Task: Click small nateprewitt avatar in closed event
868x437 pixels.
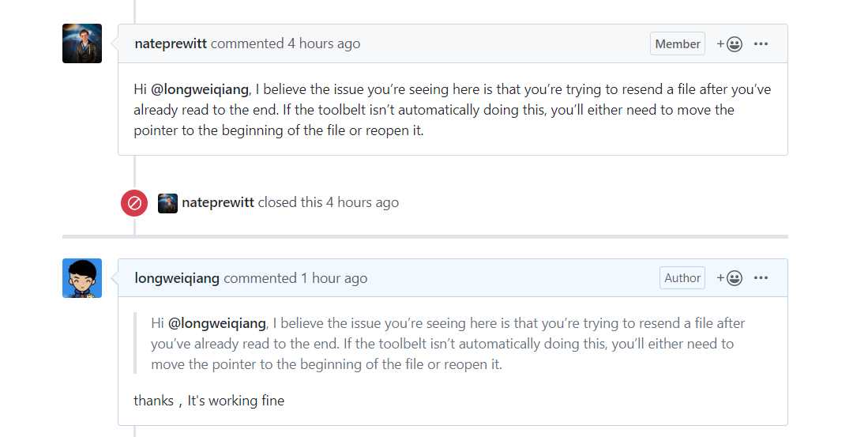Action: (x=167, y=203)
